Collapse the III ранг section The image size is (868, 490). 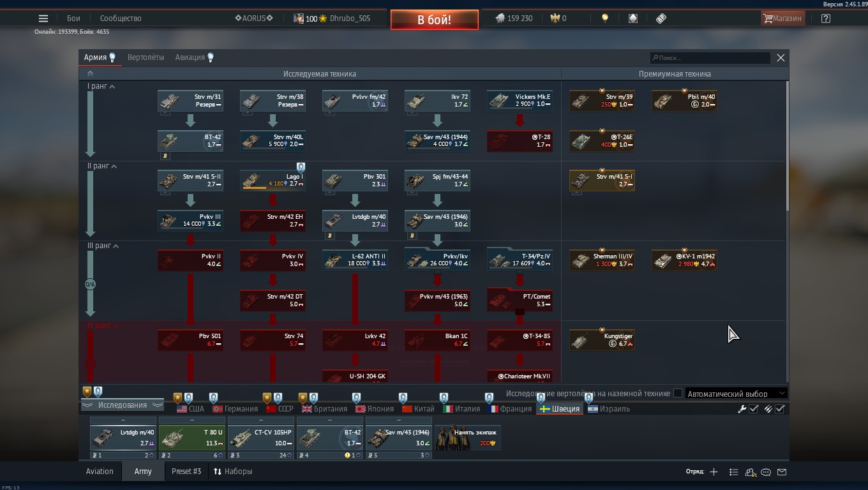pyautogui.click(x=103, y=246)
